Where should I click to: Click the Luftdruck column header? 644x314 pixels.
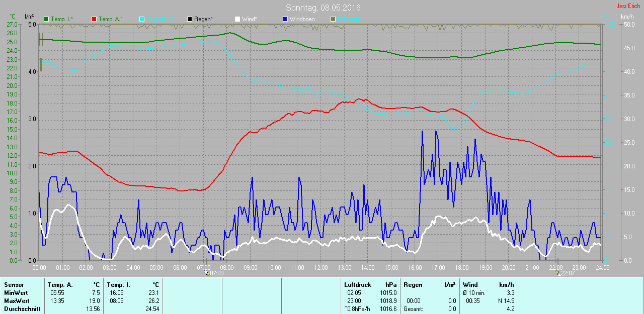[x=357, y=285]
